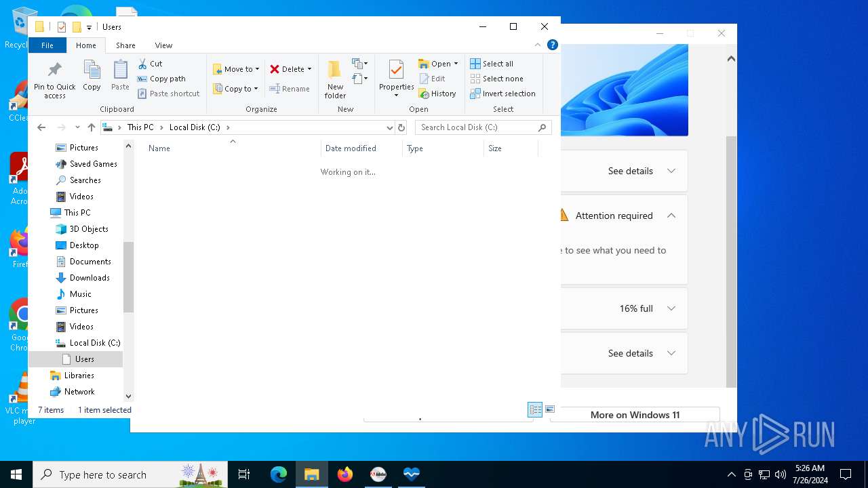The image size is (868, 488).
Task: Cut the selected item
Action: click(x=150, y=64)
